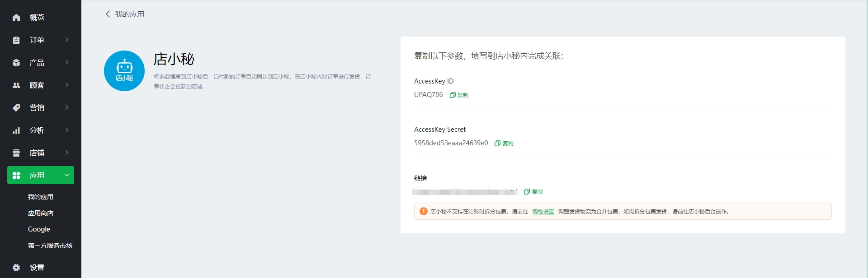The image size is (868, 278).
Task: Click 复制 text for 链接
Action: [x=537, y=192]
